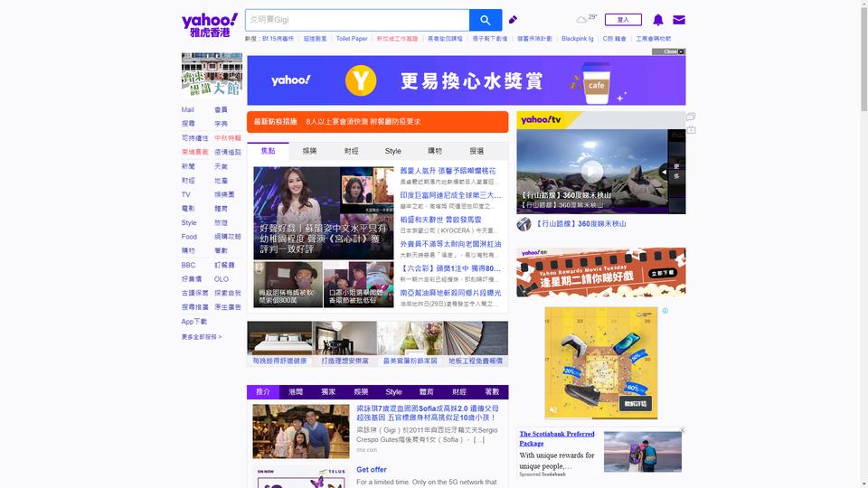
Task: Click the purple pencil icon beside search
Action: pyautogui.click(x=514, y=20)
